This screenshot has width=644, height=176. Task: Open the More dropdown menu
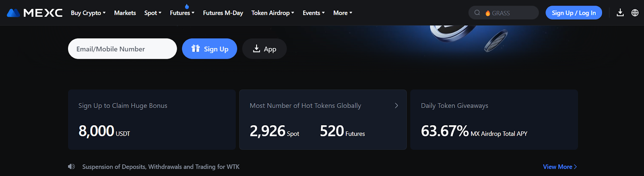click(343, 13)
